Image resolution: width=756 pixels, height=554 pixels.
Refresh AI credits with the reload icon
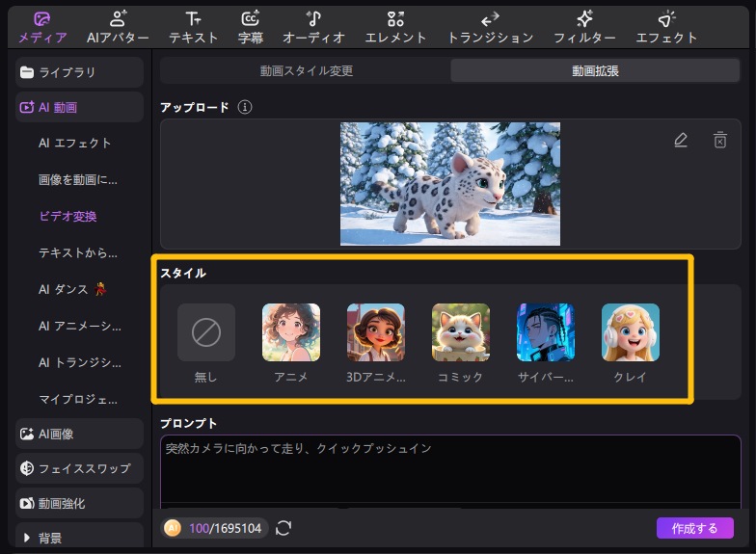(x=283, y=527)
